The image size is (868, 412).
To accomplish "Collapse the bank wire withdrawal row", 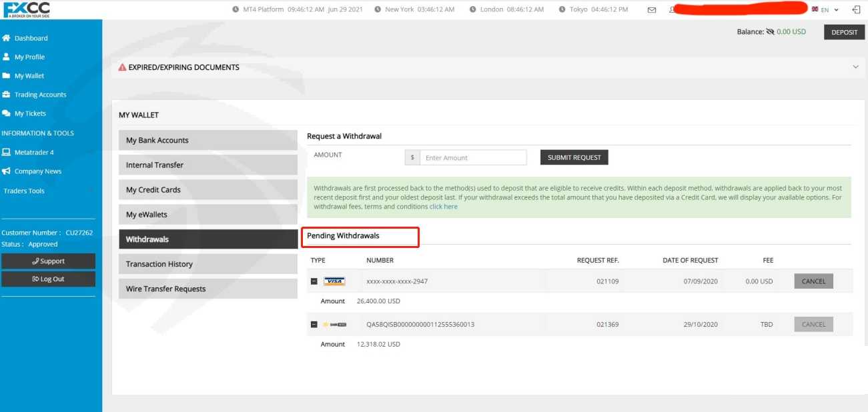I will [314, 325].
